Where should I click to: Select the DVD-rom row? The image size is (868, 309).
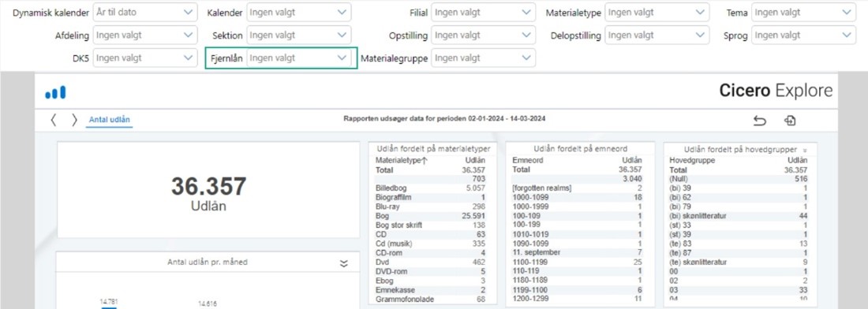click(430, 271)
